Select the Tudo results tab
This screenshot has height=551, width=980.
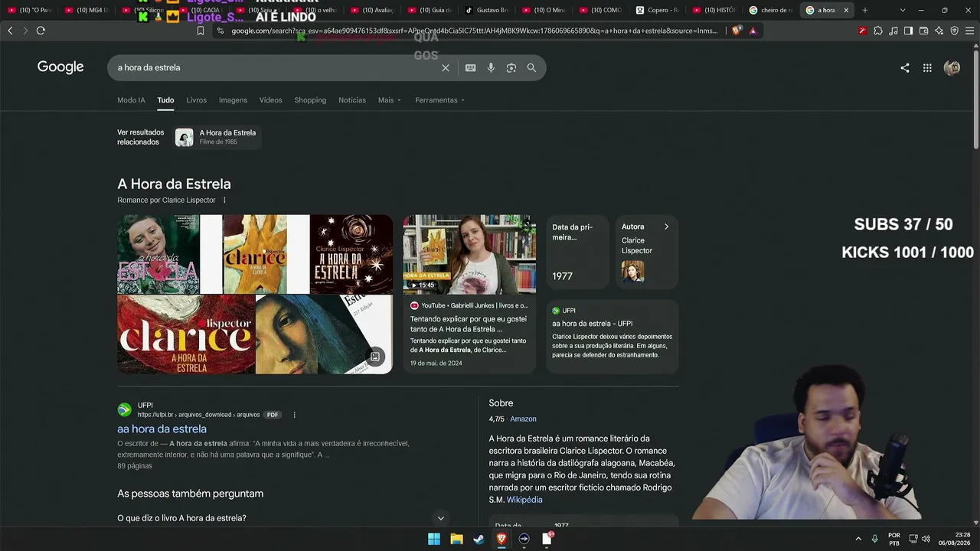165,100
